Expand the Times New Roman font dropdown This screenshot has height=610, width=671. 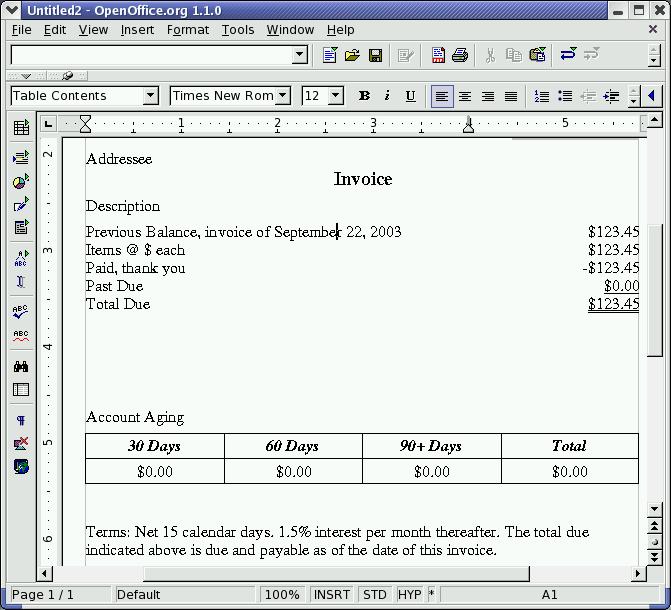point(283,96)
